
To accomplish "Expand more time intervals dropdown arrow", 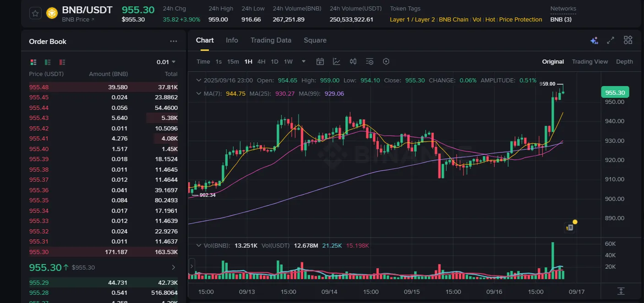I will point(304,61).
